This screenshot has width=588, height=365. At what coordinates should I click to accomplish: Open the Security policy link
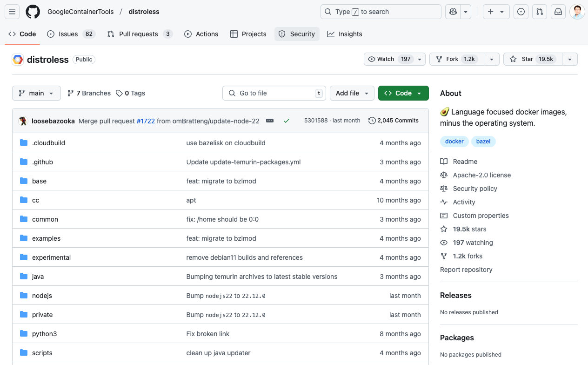click(468, 189)
